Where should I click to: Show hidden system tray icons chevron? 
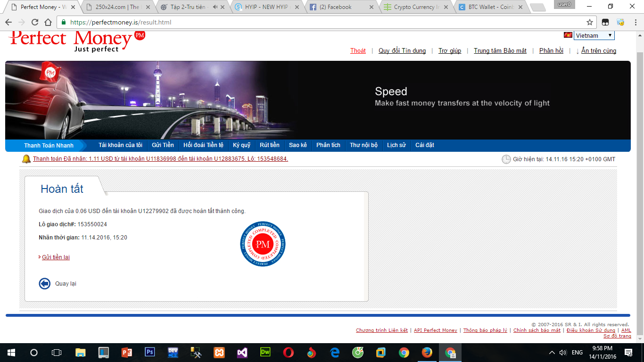pyautogui.click(x=552, y=353)
